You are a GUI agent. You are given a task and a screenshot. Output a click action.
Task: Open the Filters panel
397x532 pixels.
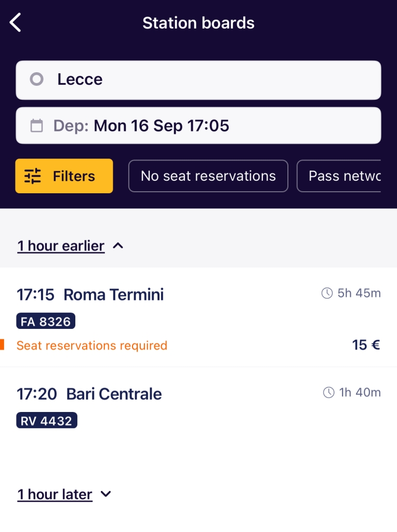tap(64, 176)
